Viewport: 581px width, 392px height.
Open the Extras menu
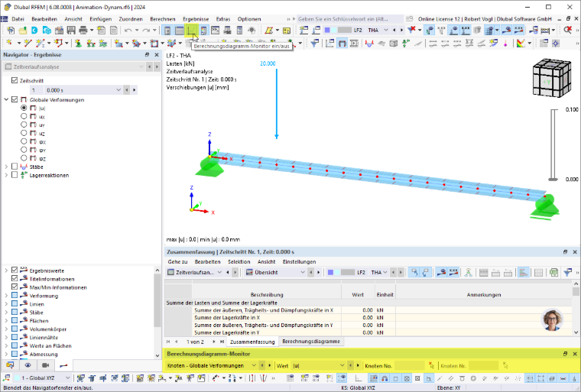(223, 19)
